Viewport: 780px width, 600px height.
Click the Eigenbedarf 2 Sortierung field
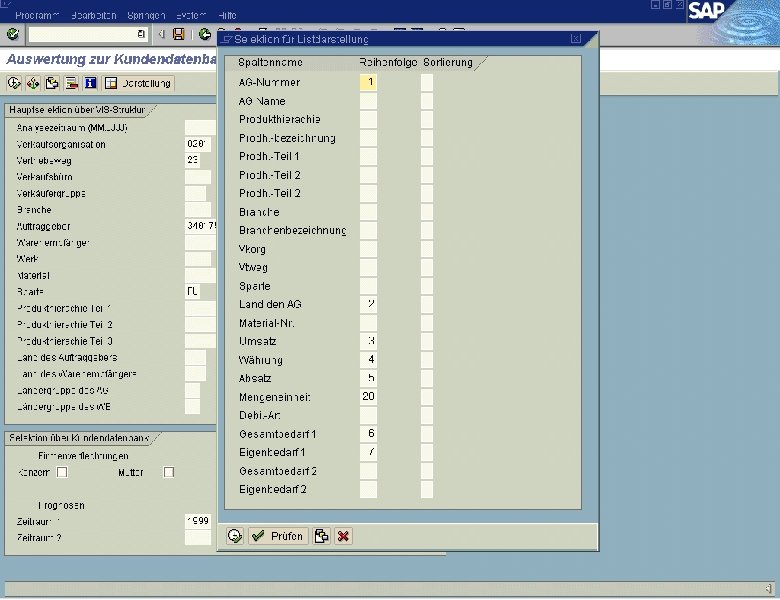(427, 489)
